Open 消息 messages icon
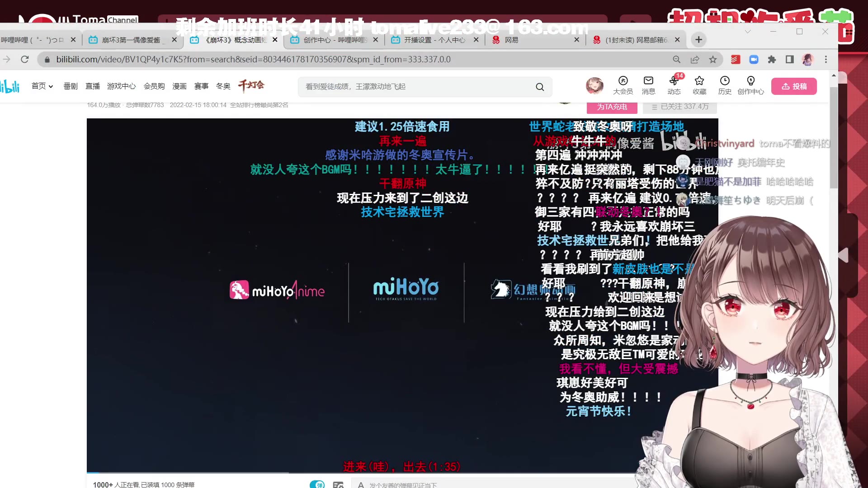The image size is (868, 488). [x=648, y=85]
